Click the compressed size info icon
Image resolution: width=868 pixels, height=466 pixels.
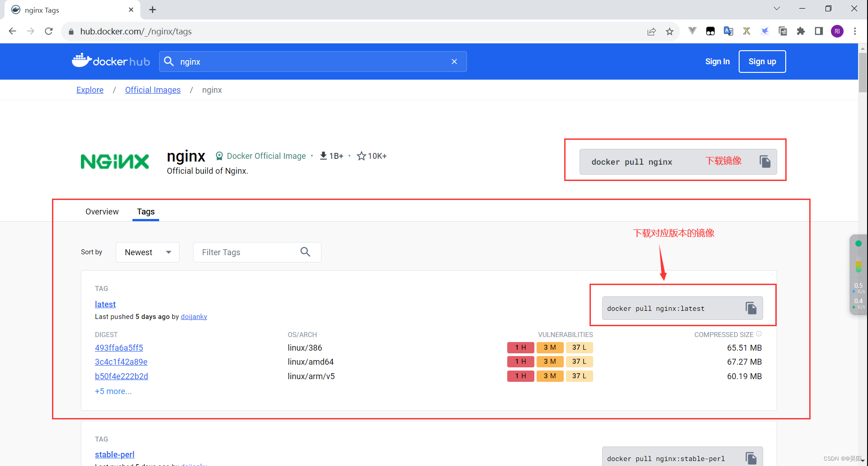(x=759, y=334)
